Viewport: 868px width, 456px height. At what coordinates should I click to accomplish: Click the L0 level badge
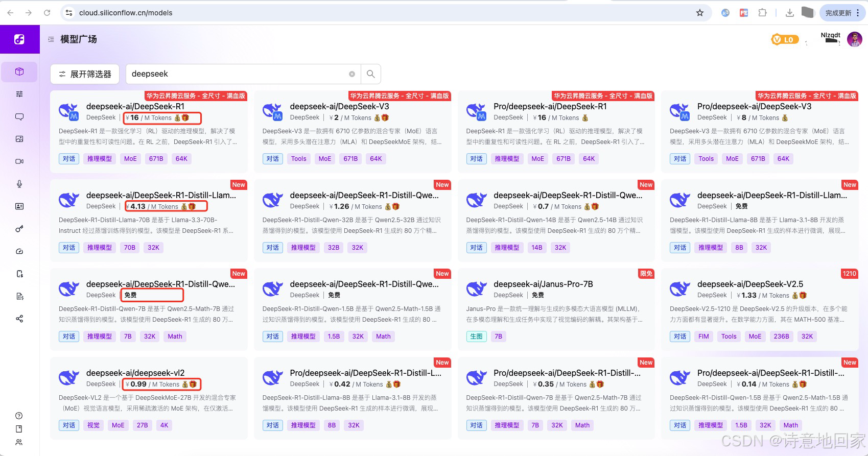tap(785, 39)
